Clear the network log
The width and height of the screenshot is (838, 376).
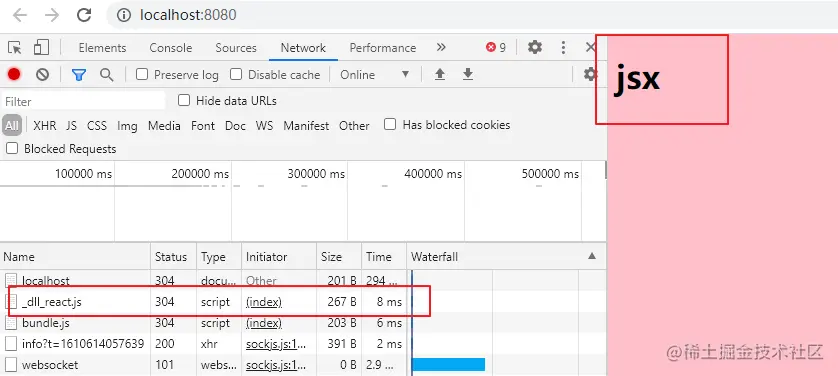pos(43,74)
